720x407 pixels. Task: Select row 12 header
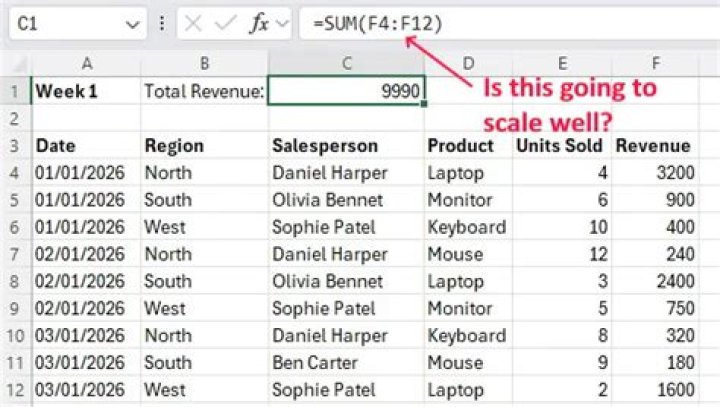point(15,390)
